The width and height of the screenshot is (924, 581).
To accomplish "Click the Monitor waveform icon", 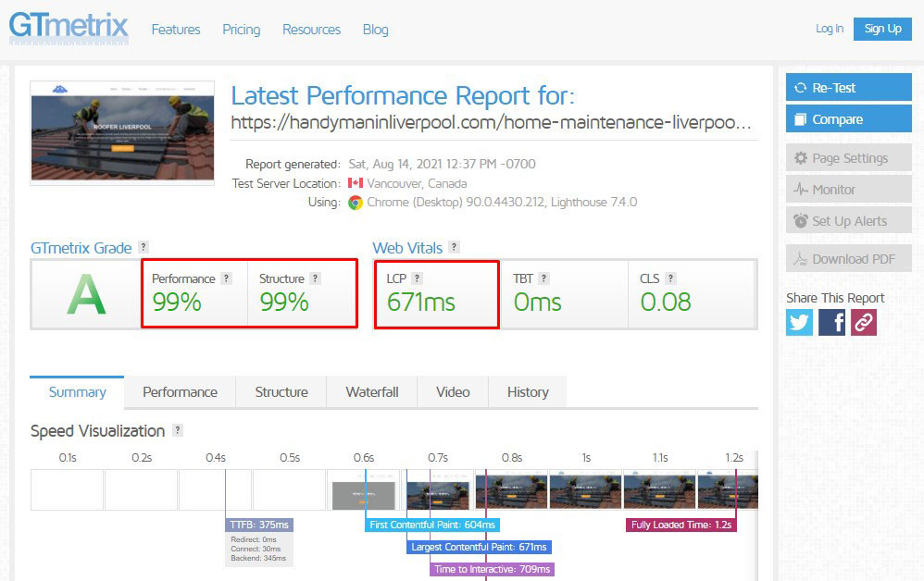I will 803,189.
